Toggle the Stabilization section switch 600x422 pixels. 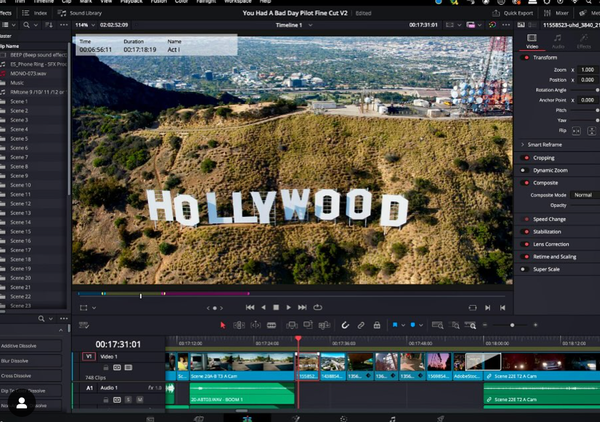point(526,231)
